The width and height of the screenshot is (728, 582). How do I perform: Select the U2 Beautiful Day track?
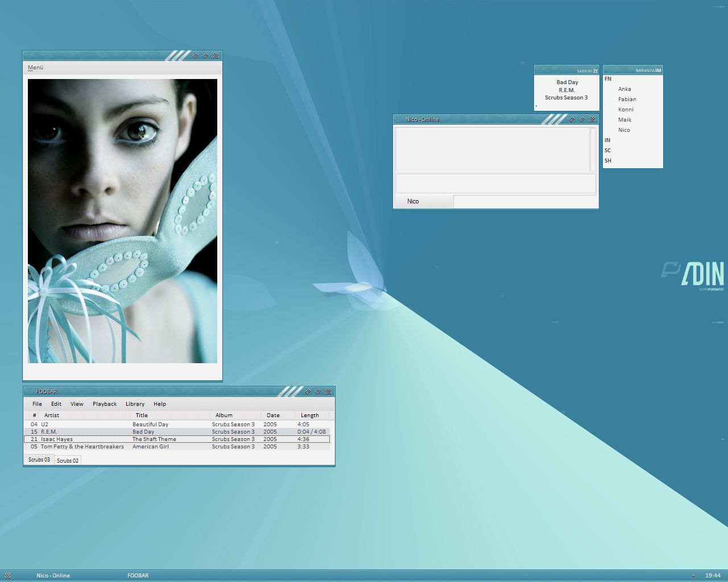(177, 425)
